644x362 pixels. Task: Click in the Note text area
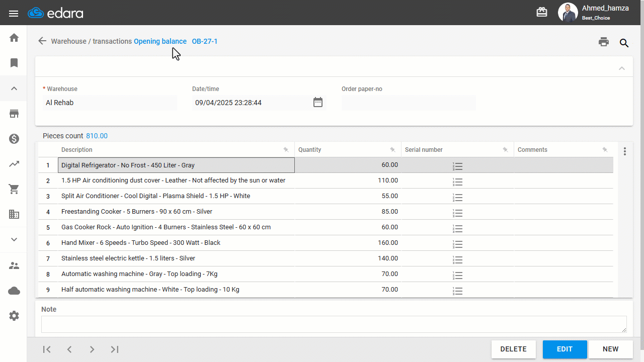tap(334, 324)
